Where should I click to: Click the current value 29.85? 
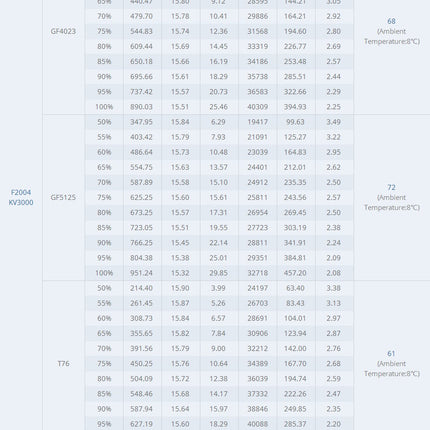pyautogui.click(x=219, y=273)
